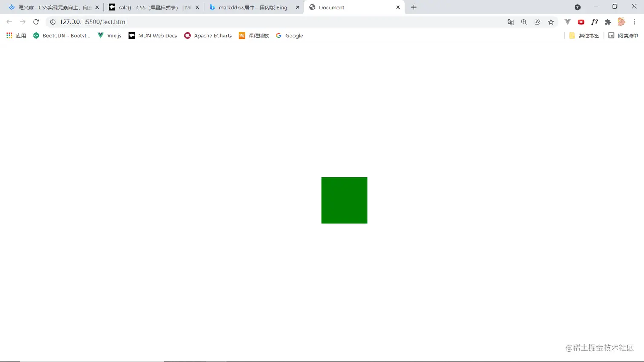Viewport: 644px width, 362px height.
Task: Open the MDN Web Docs bookmark
Action: (152, 36)
